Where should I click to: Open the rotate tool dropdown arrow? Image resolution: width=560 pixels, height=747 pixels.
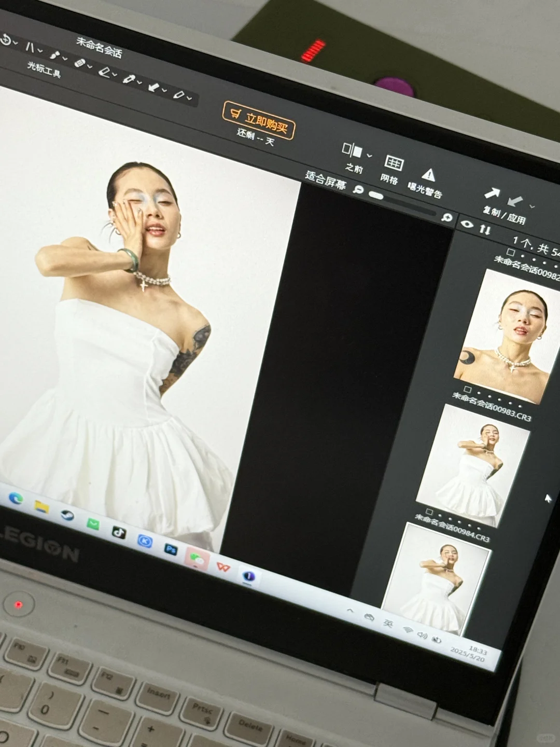(15, 42)
